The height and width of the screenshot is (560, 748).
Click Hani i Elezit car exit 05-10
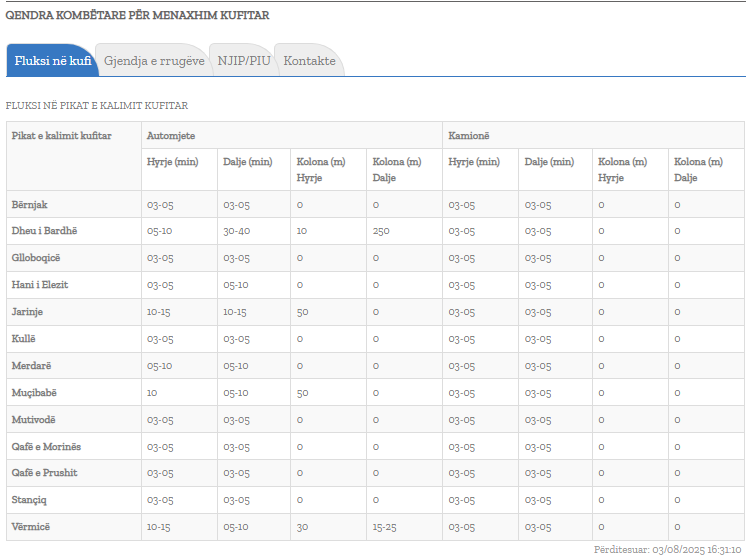(236, 285)
